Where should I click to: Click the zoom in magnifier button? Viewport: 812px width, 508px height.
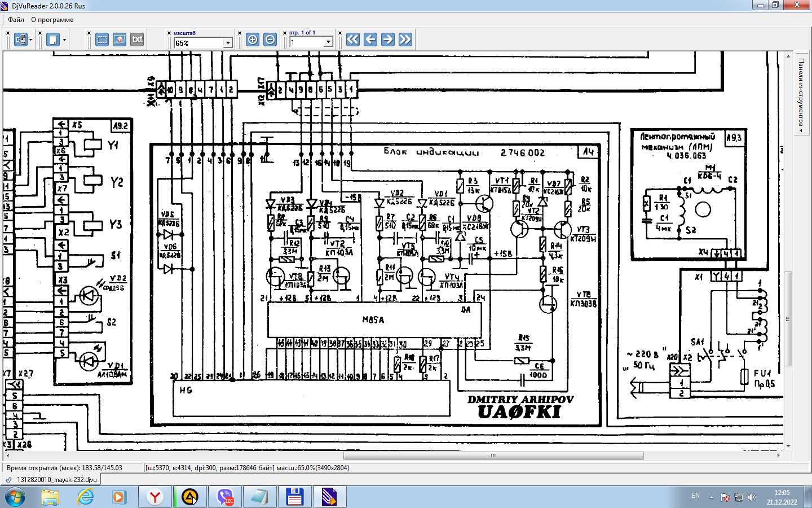click(x=253, y=40)
